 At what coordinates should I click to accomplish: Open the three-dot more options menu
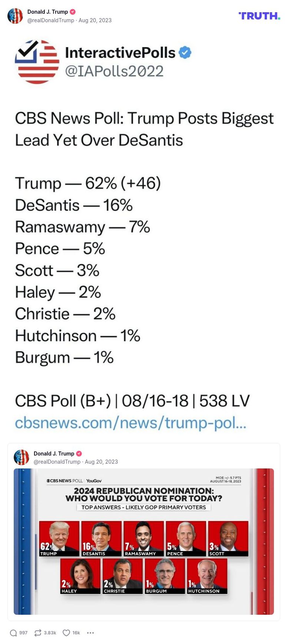click(90, 633)
